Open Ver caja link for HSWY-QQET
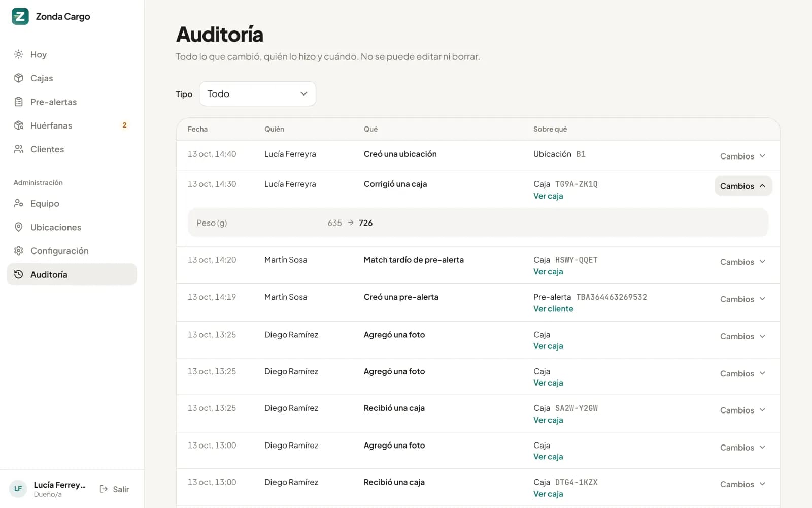812x508 pixels. (x=548, y=271)
